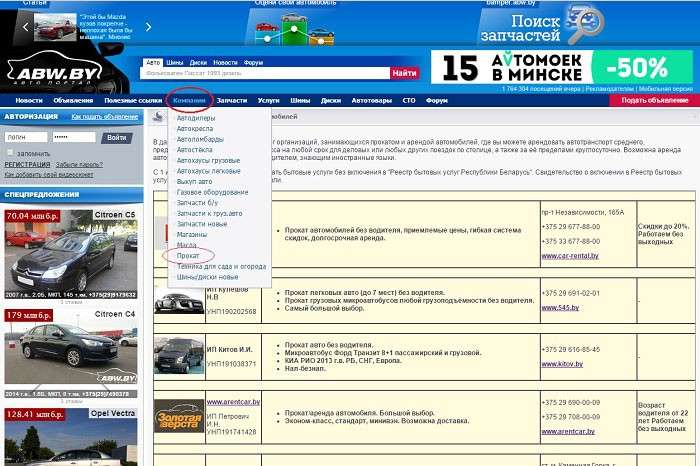Visit www.kitov.by link

562,364
